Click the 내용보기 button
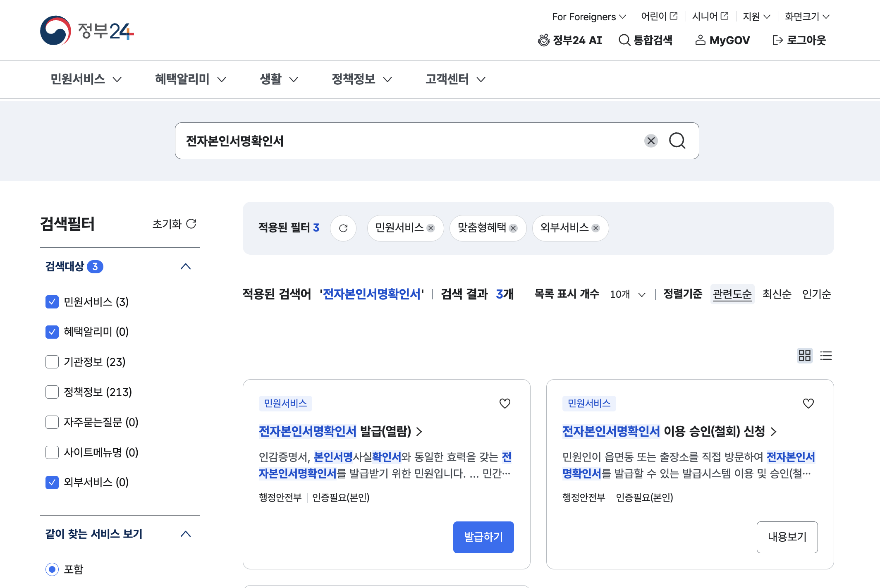Viewport: 880px width, 588px height. pos(787,537)
